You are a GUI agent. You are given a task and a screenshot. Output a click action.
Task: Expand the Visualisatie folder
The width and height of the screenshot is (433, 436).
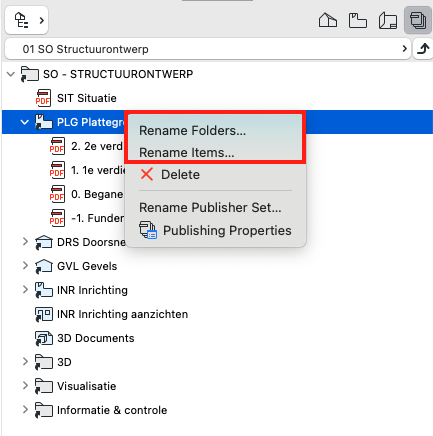(25, 385)
